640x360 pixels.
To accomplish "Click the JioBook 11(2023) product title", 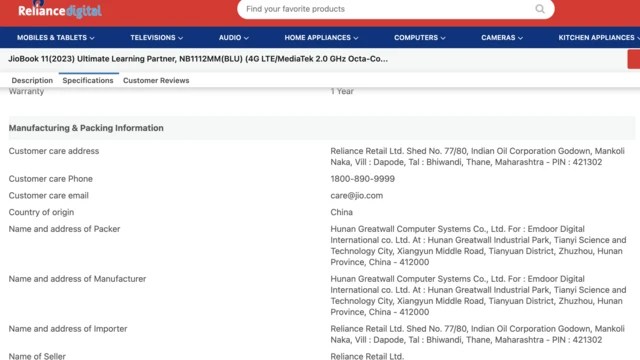I will (198, 59).
